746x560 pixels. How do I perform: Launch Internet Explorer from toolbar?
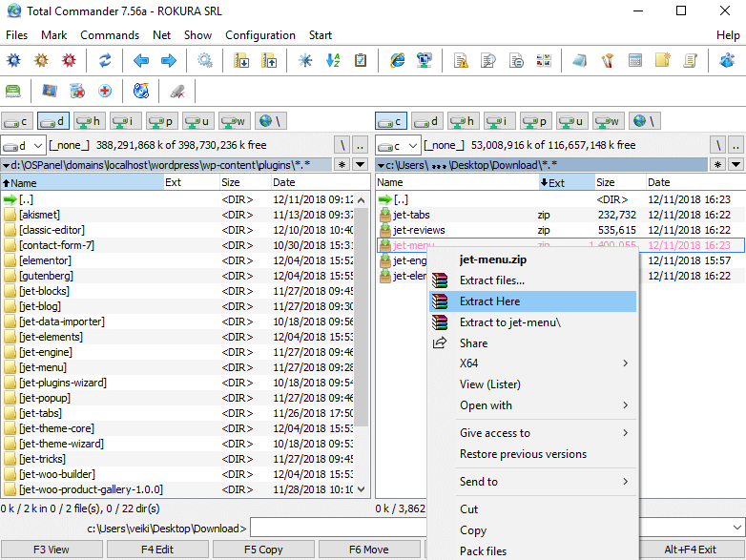coord(397,60)
